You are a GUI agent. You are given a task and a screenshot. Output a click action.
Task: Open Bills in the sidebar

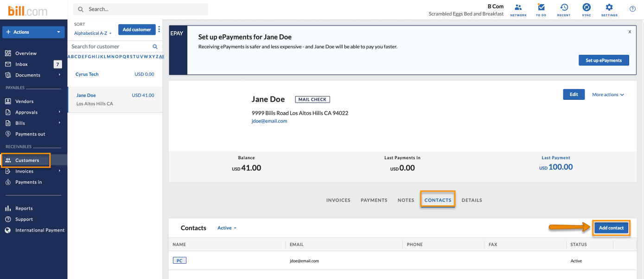pyautogui.click(x=20, y=123)
